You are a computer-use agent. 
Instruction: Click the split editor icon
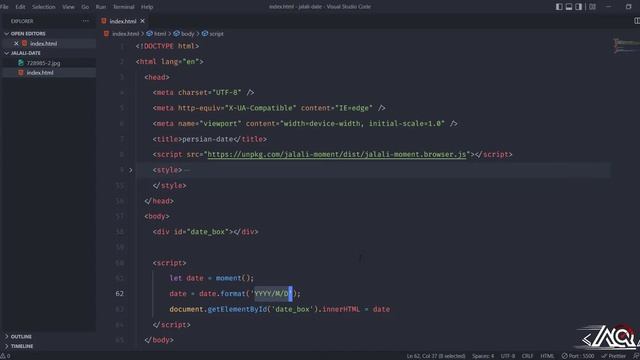(x=637, y=21)
